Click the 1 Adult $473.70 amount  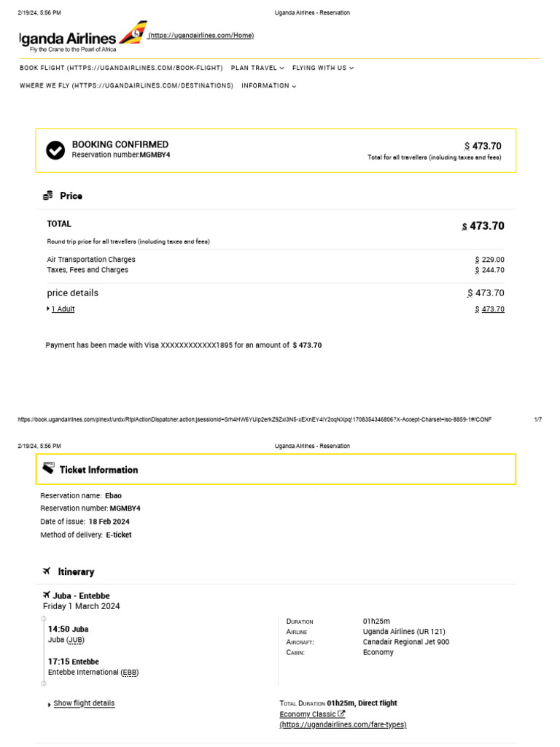click(x=489, y=309)
